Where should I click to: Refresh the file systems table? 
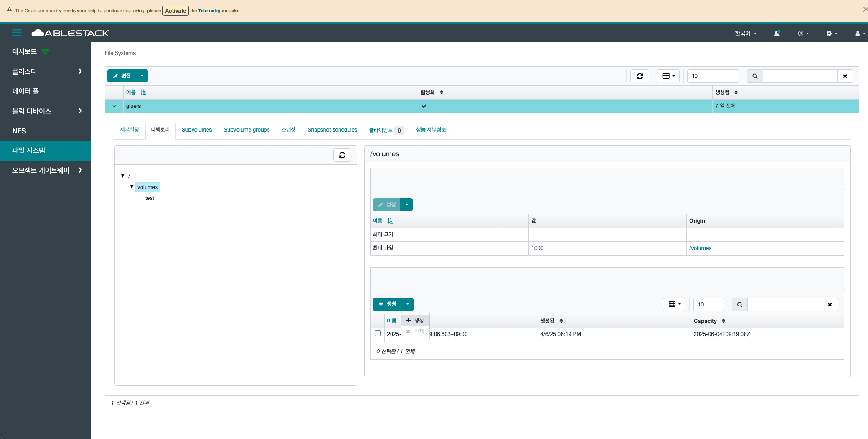(x=640, y=76)
